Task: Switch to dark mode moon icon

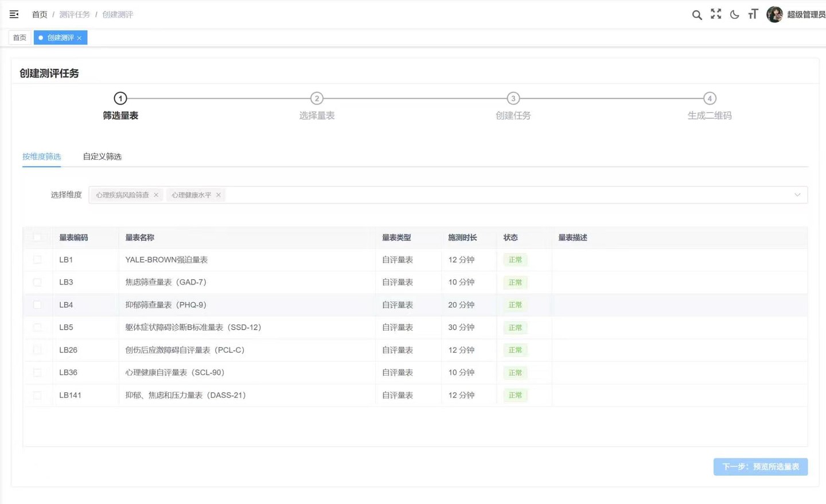Action: coord(734,15)
